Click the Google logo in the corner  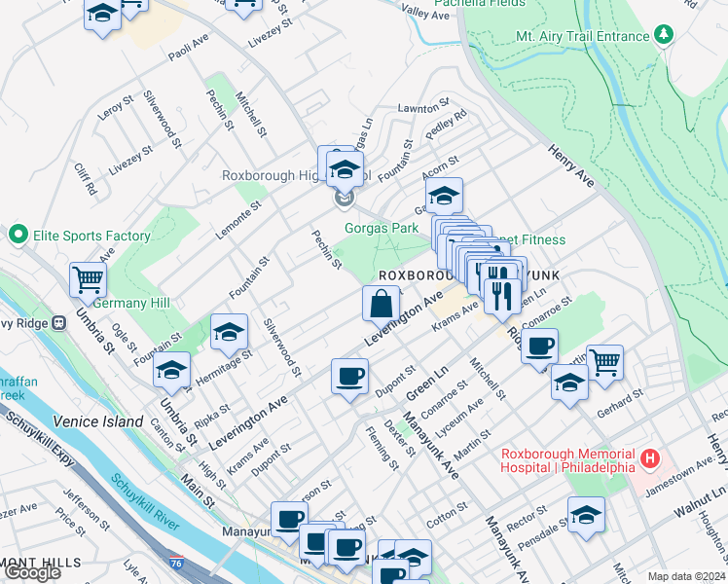(32, 572)
